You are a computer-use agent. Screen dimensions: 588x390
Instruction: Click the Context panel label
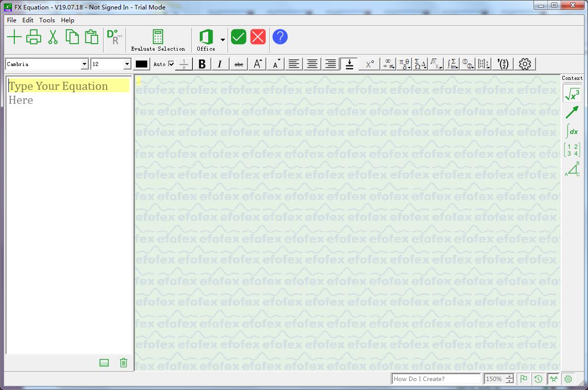pyautogui.click(x=572, y=78)
